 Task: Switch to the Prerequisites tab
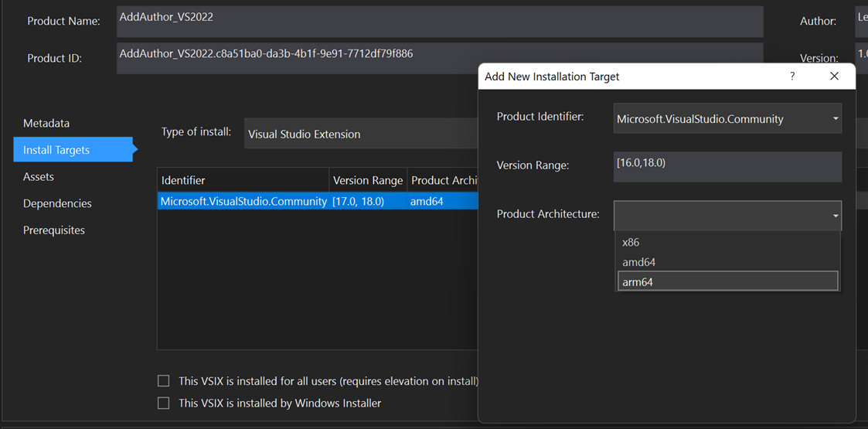[x=54, y=230]
